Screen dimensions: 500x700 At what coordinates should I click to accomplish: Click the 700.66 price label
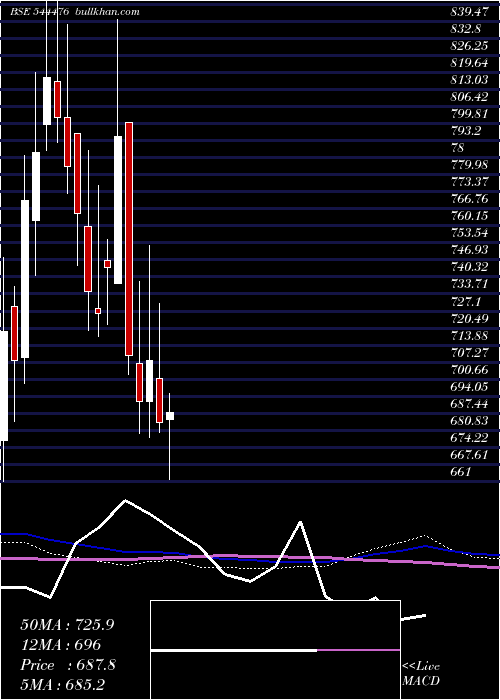pyautogui.click(x=470, y=370)
